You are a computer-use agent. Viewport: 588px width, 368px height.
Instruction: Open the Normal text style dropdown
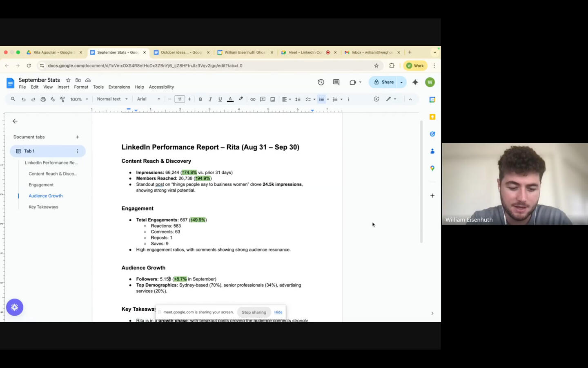[x=112, y=99]
